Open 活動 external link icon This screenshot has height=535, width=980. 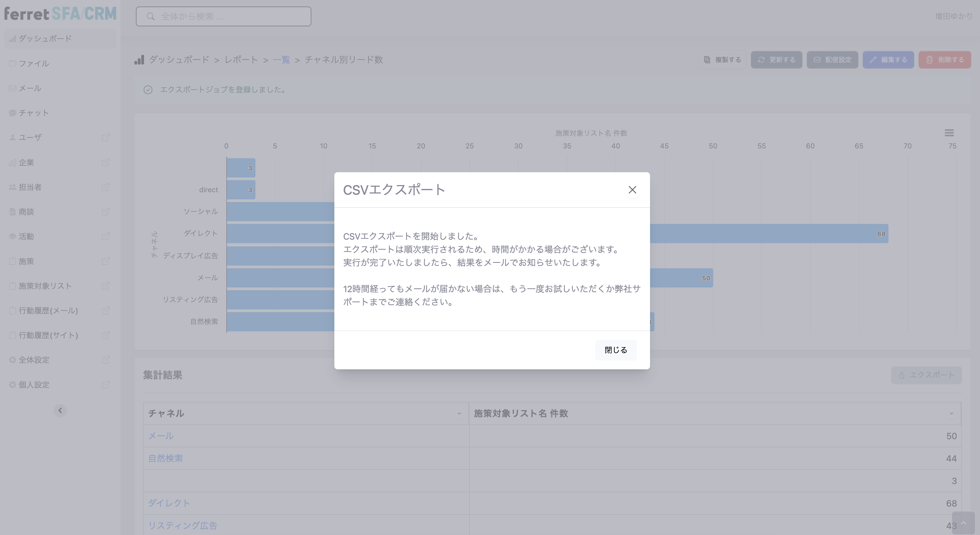[106, 236]
